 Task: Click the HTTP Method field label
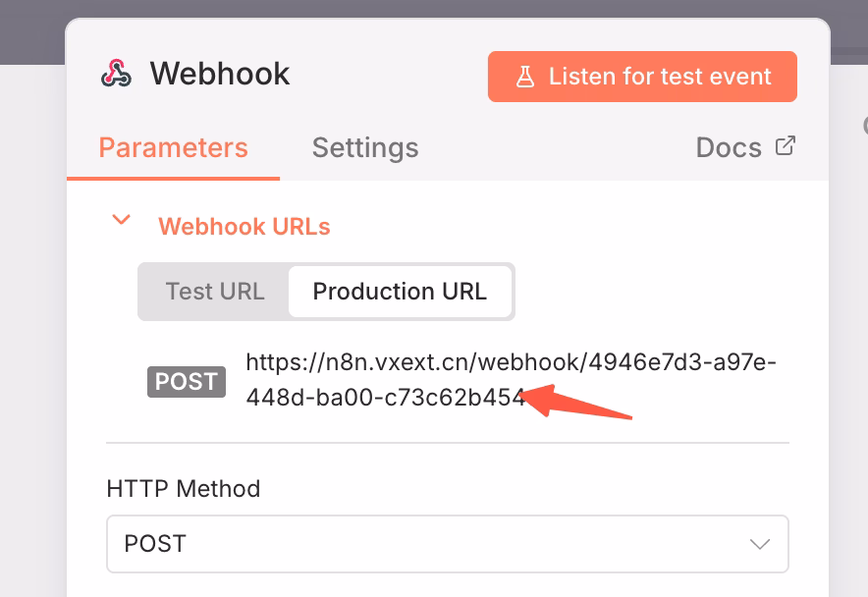tap(184, 488)
